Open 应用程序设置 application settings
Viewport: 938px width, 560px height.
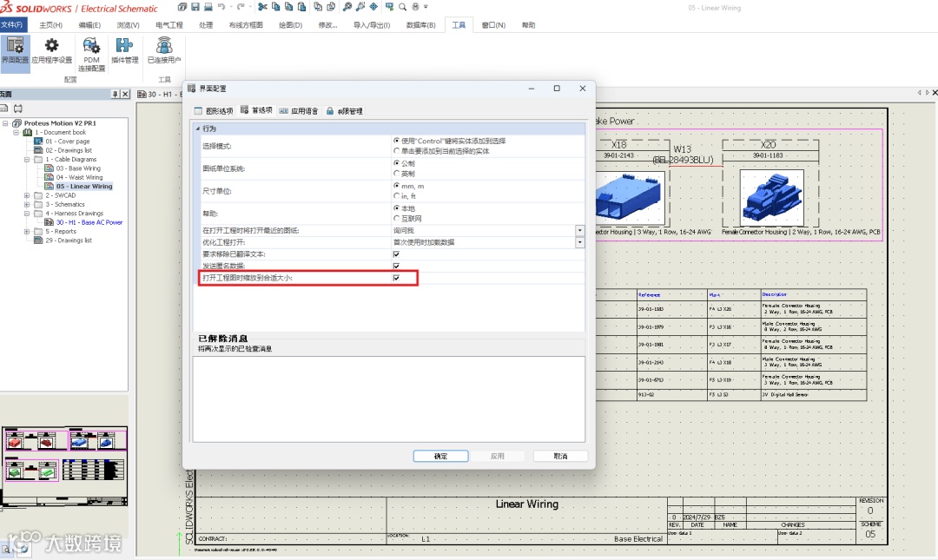click(x=52, y=50)
